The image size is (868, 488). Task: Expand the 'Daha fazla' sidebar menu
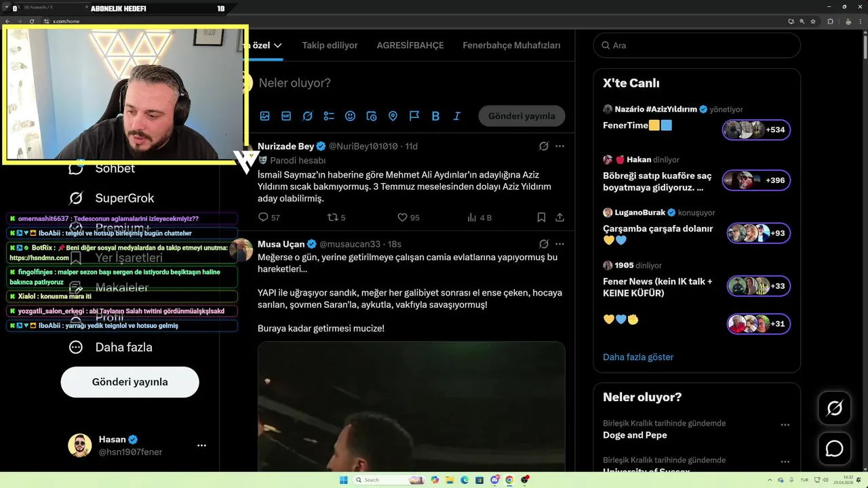111,347
